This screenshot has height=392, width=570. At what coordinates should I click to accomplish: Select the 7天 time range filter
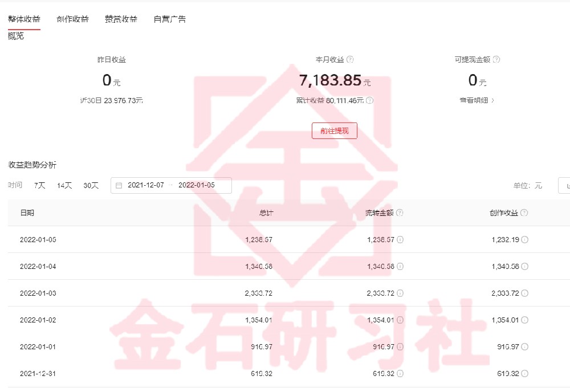coord(39,185)
